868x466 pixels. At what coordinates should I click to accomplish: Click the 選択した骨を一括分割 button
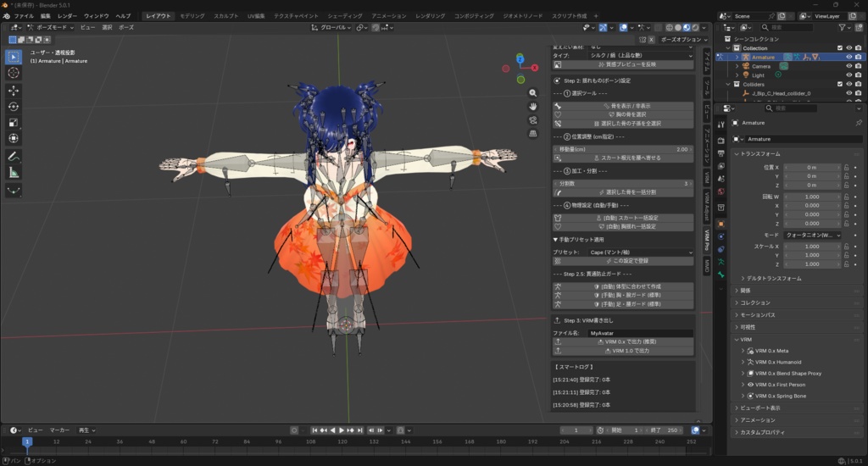[x=623, y=192]
